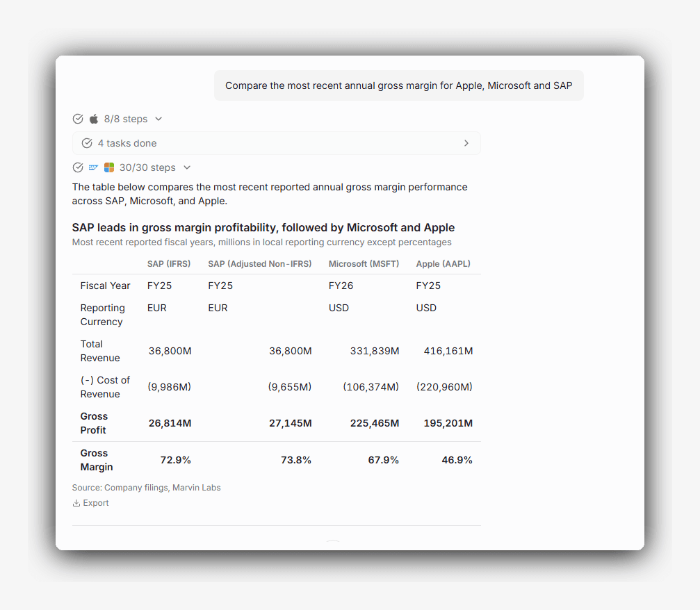Viewport: 700px width, 610px height.
Task: Click the SAP logo icon
Action: [93, 167]
